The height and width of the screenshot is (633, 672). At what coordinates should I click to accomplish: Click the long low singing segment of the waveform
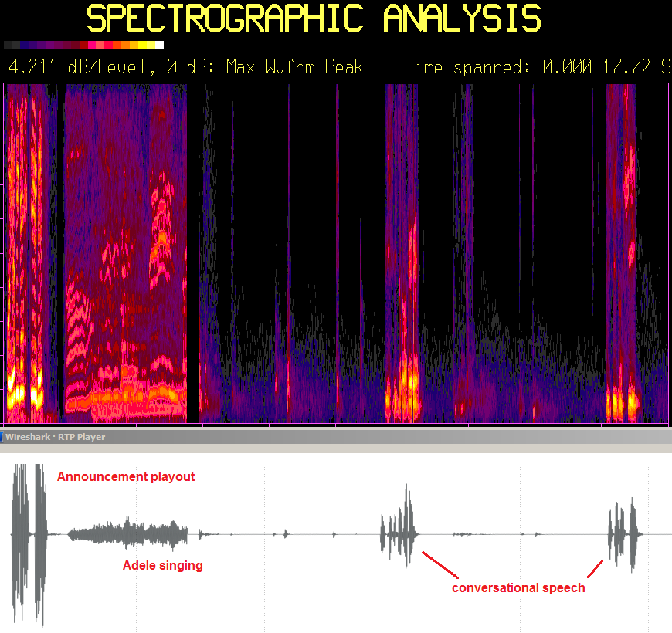coord(127,534)
